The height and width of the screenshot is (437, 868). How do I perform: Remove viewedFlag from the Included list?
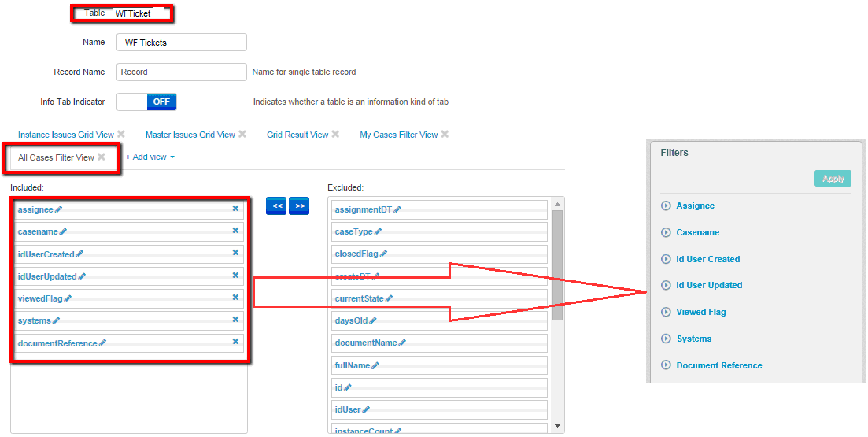pos(235,298)
